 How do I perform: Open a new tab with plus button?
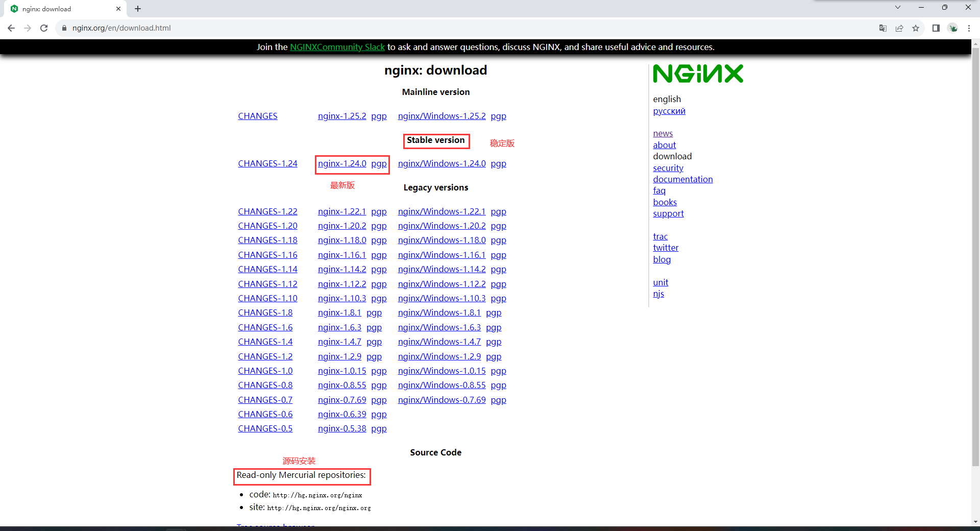138,9
